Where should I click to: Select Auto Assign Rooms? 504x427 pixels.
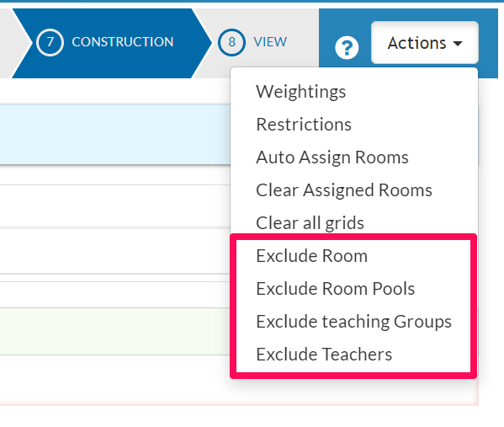332,157
